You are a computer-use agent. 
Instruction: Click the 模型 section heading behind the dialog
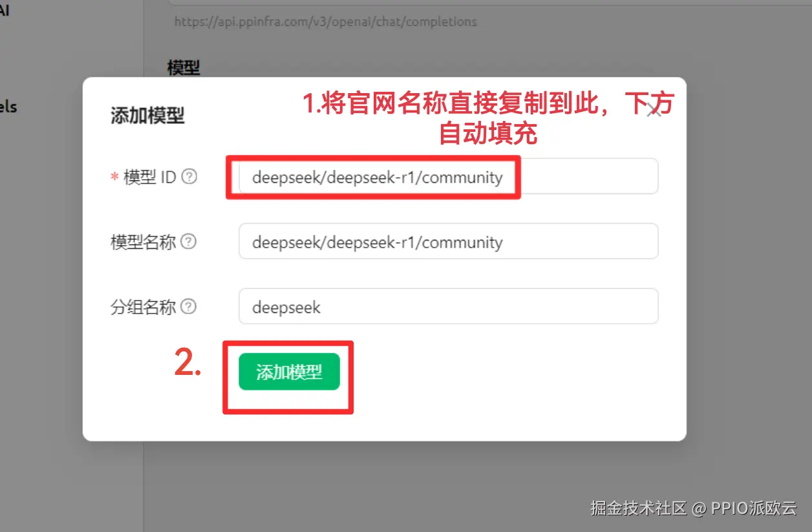184,67
